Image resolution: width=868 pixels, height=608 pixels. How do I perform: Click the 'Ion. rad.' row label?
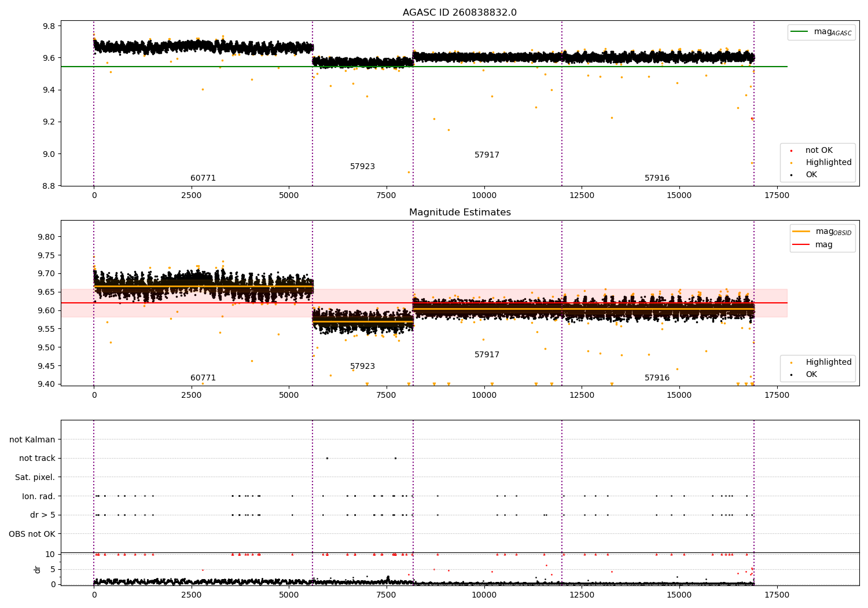(39, 496)
